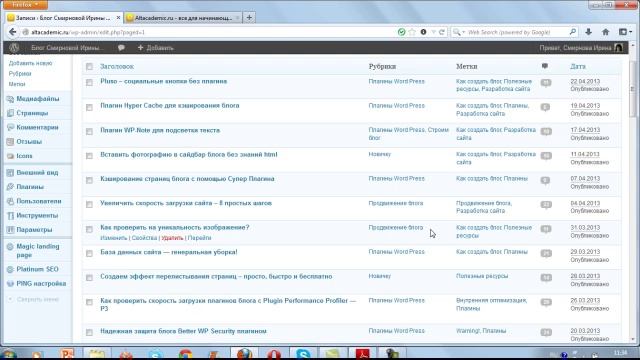Tick the select-all checkbox in header
Screen dimensions: 640x360
click(x=89, y=67)
